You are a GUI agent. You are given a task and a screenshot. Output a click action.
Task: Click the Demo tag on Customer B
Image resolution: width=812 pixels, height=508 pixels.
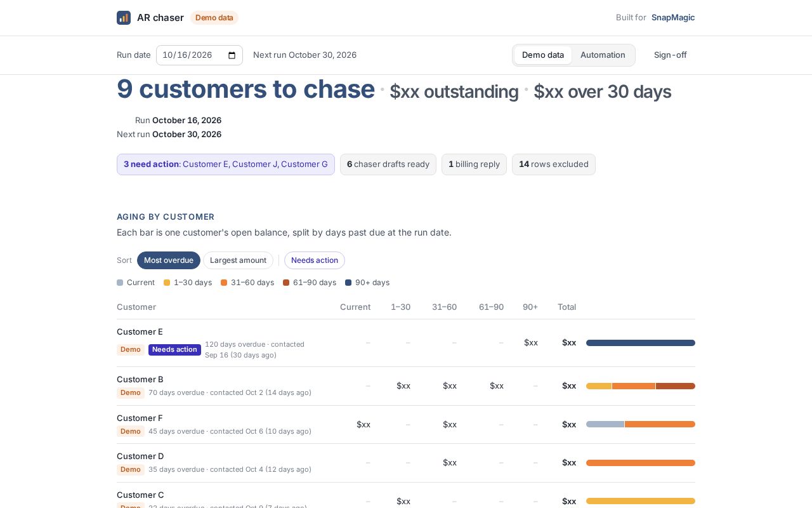click(131, 393)
